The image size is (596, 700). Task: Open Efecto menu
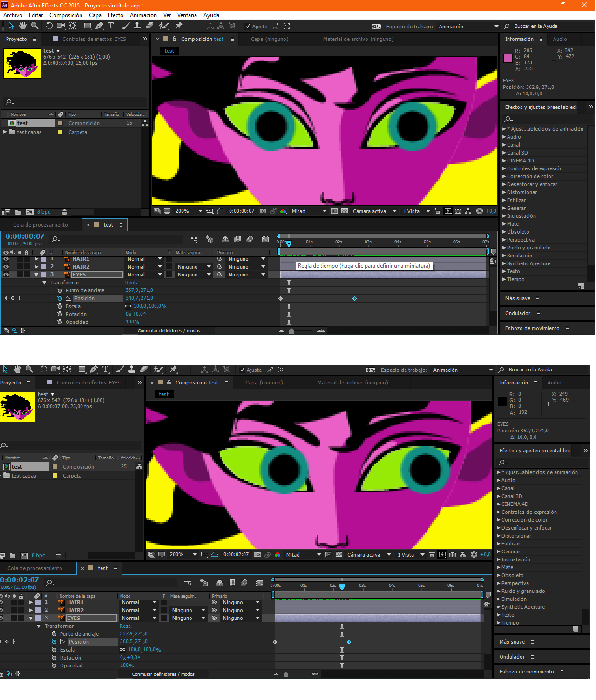click(x=115, y=15)
